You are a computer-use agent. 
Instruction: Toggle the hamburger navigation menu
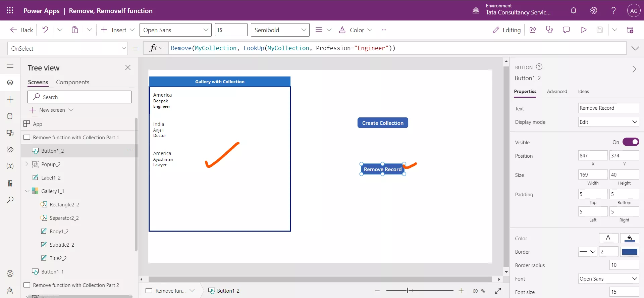click(x=10, y=66)
